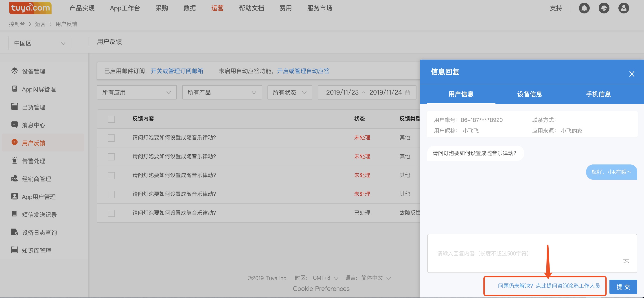The width and height of the screenshot is (644, 298).
Task: Click the 设备日志查询 file icon
Action: click(15, 232)
